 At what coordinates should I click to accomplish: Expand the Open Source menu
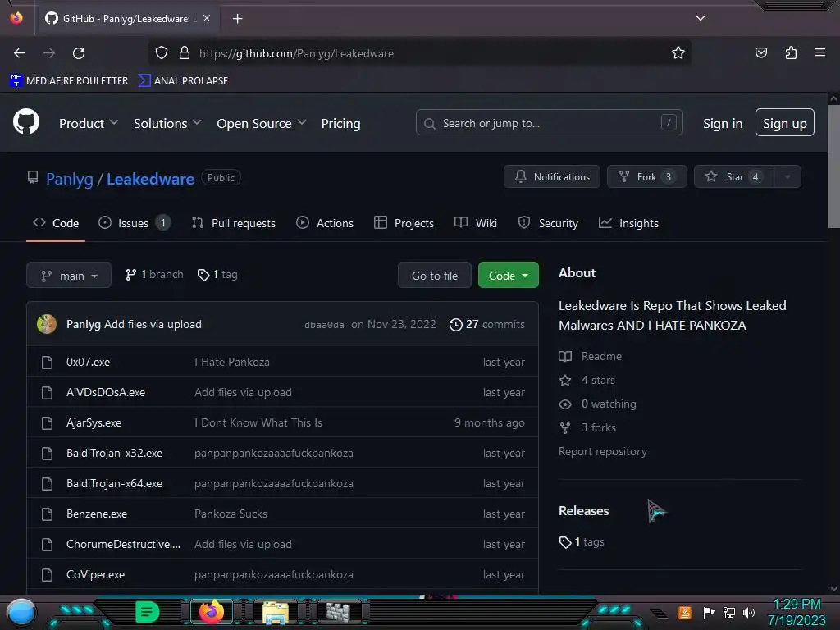262,123
